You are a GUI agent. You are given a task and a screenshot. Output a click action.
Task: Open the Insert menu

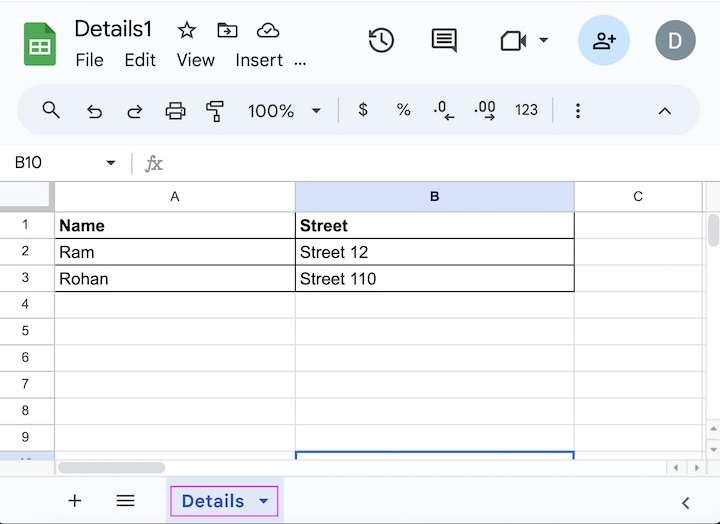(x=259, y=60)
